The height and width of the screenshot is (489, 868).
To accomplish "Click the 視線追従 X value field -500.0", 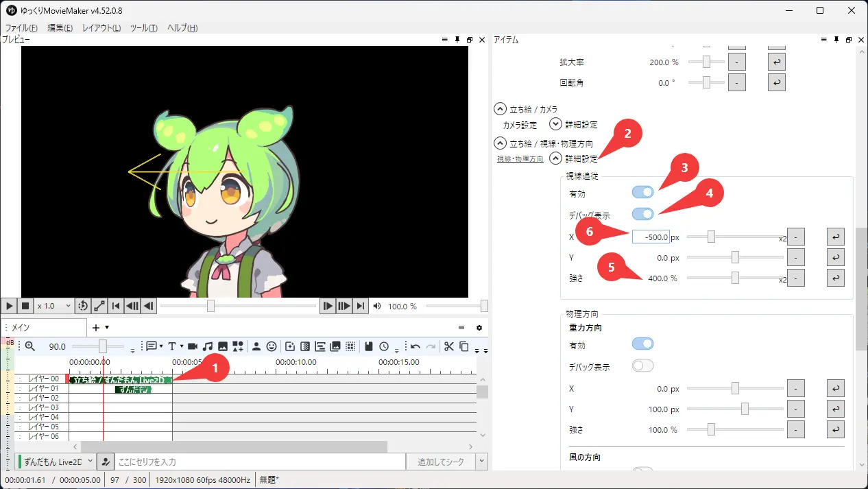I will pos(650,237).
